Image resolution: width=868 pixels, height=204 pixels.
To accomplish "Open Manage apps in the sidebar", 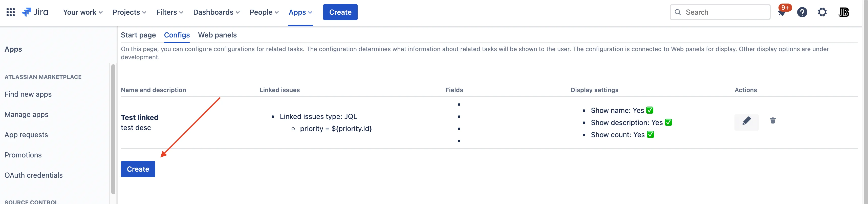I will pos(27,115).
